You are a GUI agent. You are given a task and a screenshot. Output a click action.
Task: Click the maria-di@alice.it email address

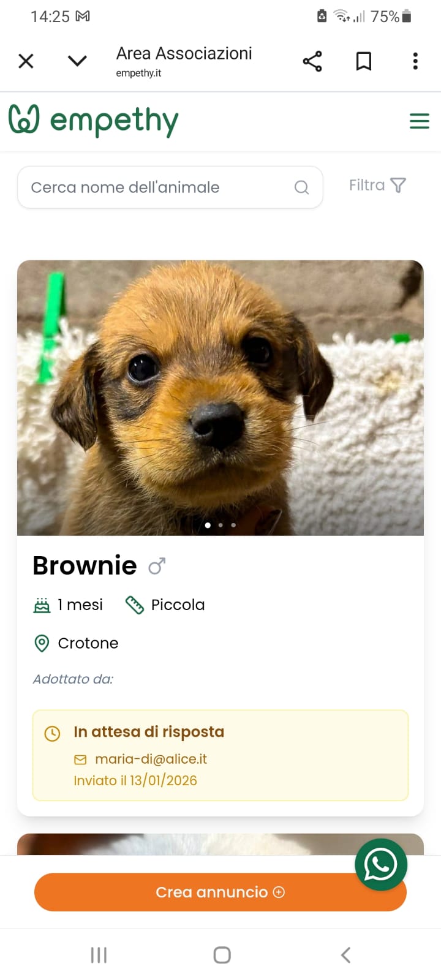(x=151, y=759)
